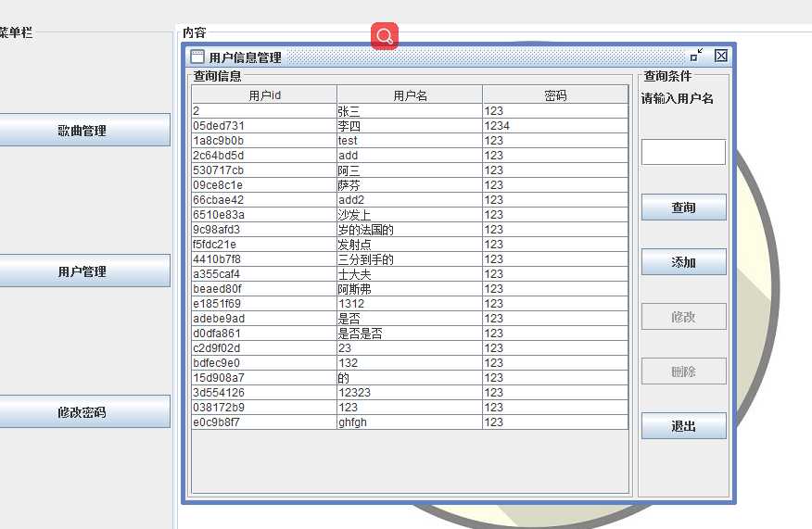Image resolution: width=812 pixels, height=529 pixels.
Task: Click the red magnifier search icon
Action: click(385, 36)
